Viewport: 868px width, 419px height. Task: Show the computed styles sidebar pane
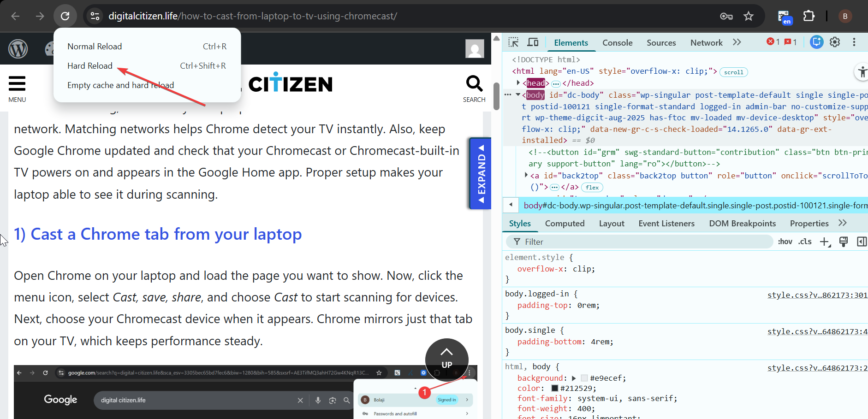click(x=862, y=242)
